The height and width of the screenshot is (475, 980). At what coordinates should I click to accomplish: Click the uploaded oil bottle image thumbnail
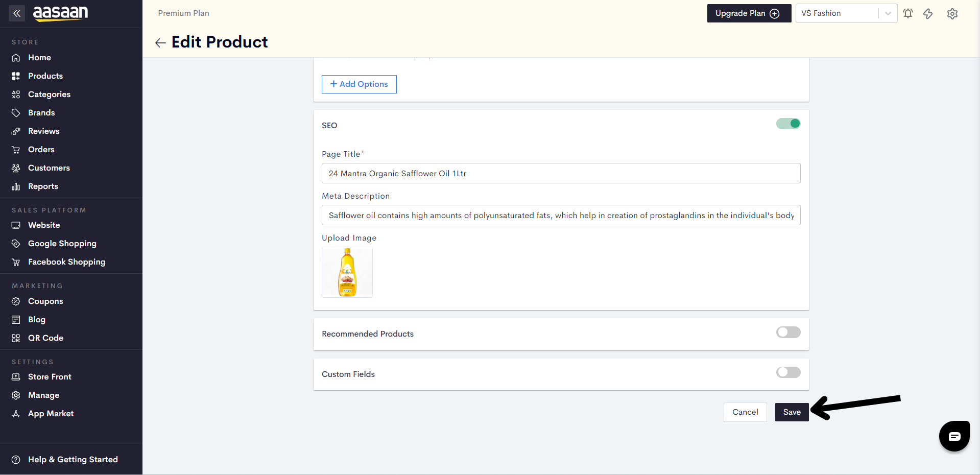pyautogui.click(x=347, y=272)
